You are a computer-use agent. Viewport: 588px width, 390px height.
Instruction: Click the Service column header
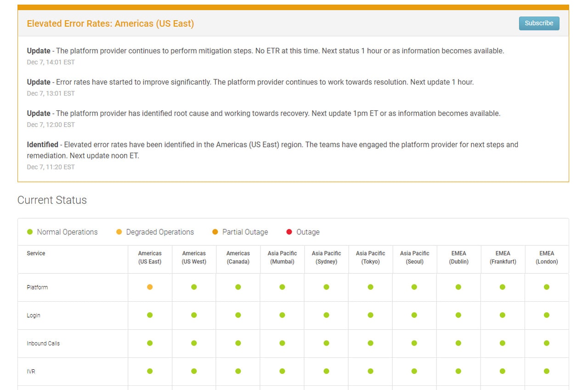36,253
